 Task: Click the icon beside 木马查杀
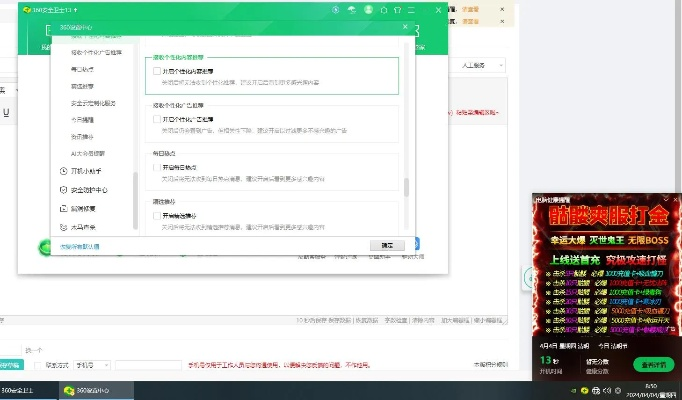click(64, 227)
